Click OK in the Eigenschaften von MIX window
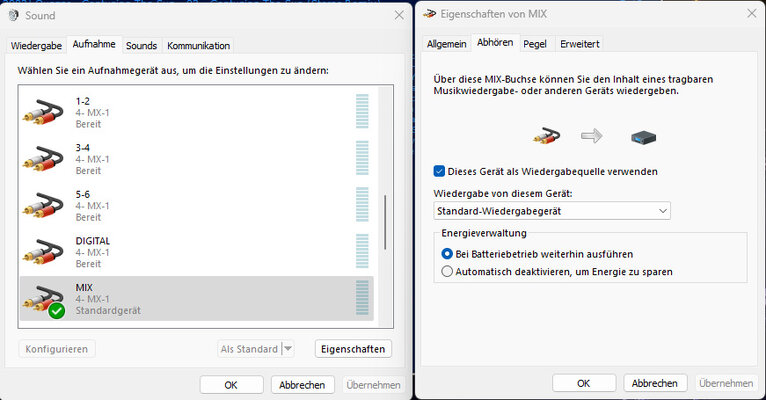This screenshot has height=400, width=766. [x=584, y=383]
